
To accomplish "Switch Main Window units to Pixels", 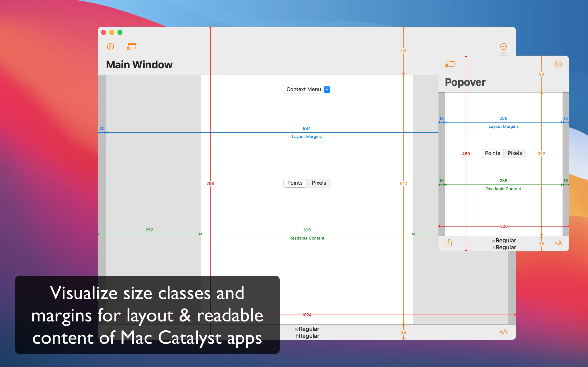I will (319, 183).
